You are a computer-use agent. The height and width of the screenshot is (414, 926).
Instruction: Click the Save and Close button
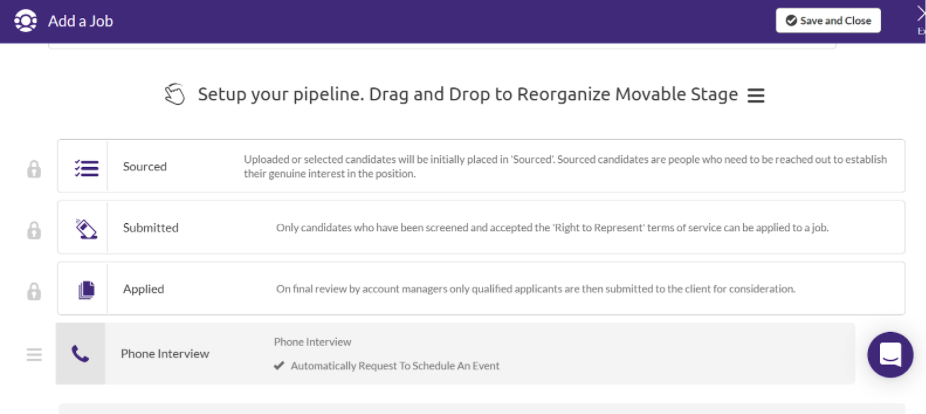point(828,21)
